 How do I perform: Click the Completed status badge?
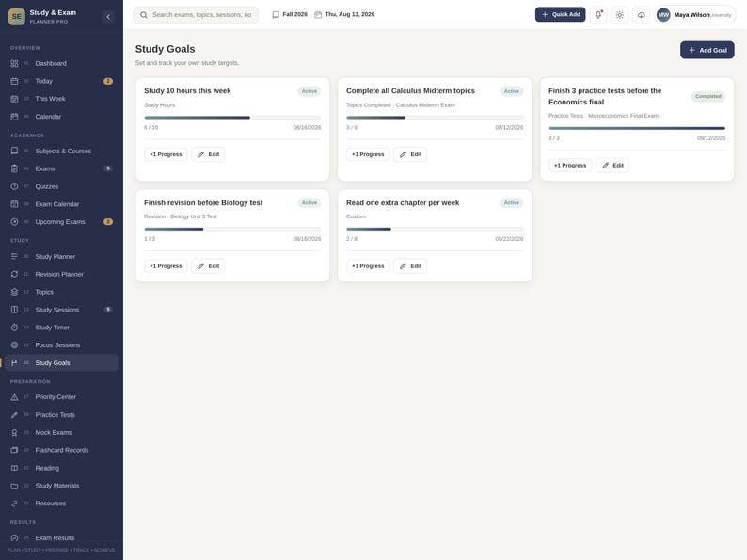click(707, 96)
